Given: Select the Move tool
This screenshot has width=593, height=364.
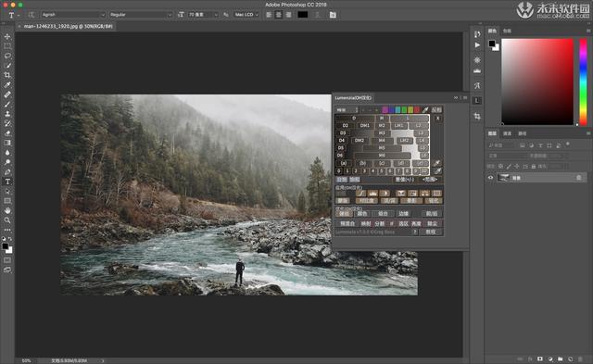Looking at the screenshot, I should point(7,37).
